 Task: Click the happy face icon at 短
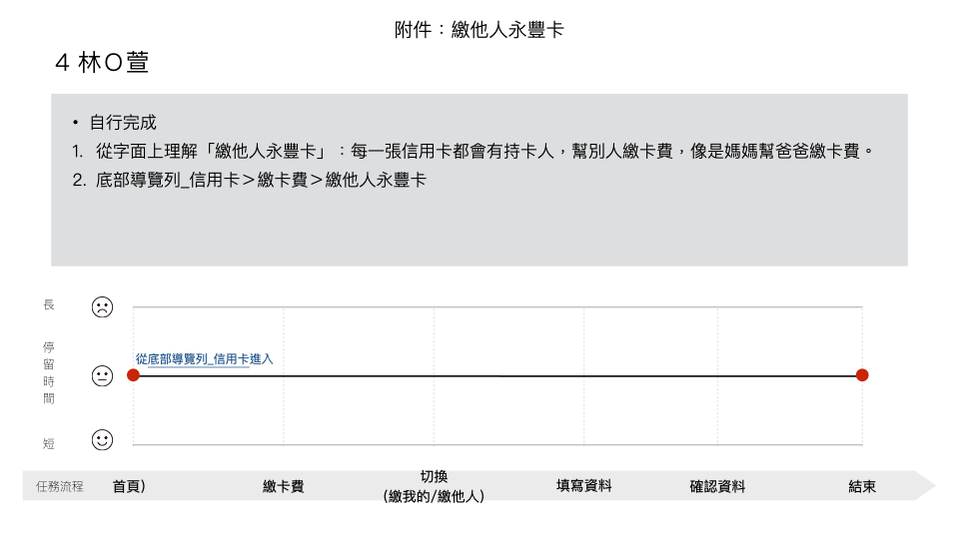point(102,439)
